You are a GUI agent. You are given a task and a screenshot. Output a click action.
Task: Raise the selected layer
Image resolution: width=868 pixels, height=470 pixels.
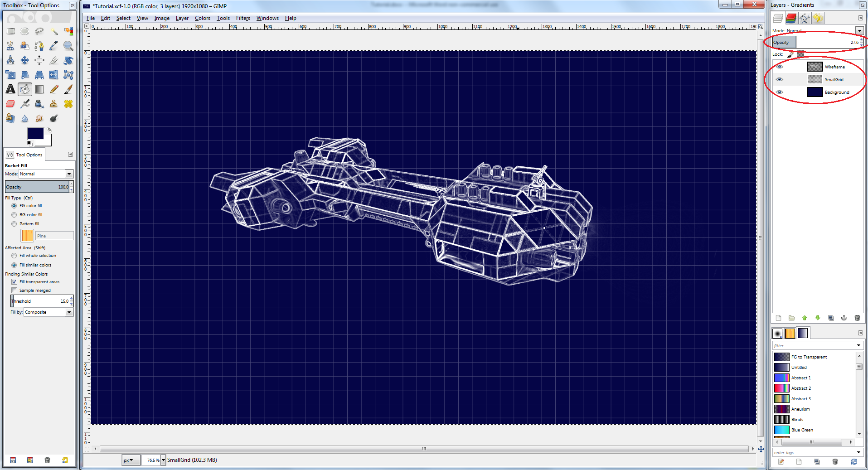pyautogui.click(x=805, y=318)
